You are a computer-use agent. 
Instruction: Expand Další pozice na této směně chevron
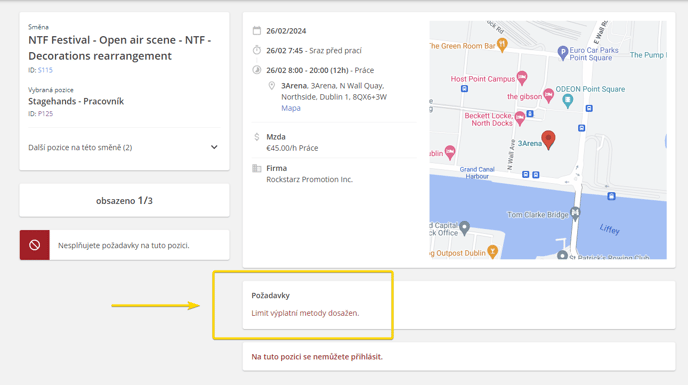pyautogui.click(x=214, y=147)
